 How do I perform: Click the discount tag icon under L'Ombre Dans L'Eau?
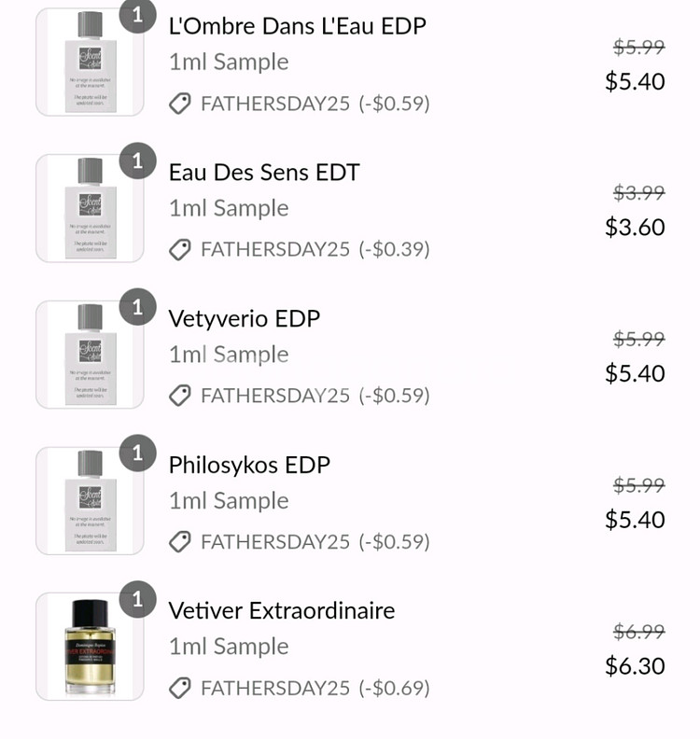pyautogui.click(x=179, y=104)
